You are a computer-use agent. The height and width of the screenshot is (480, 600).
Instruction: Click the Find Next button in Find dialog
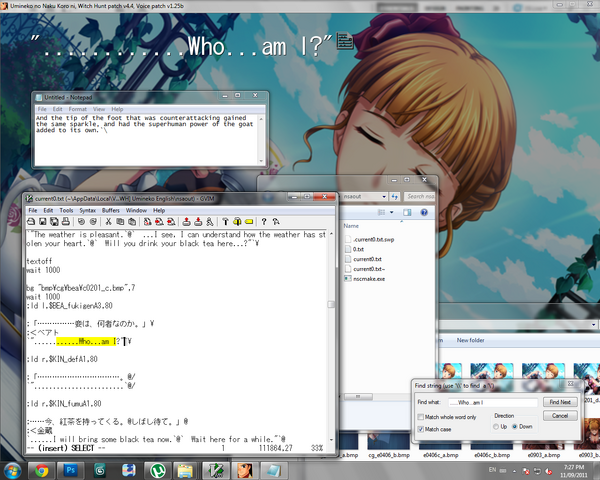(560, 402)
